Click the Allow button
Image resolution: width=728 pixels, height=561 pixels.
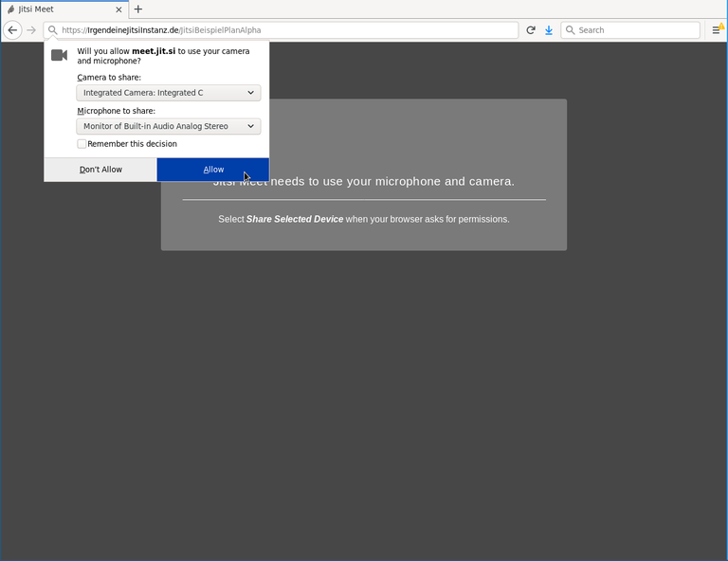pyautogui.click(x=213, y=170)
